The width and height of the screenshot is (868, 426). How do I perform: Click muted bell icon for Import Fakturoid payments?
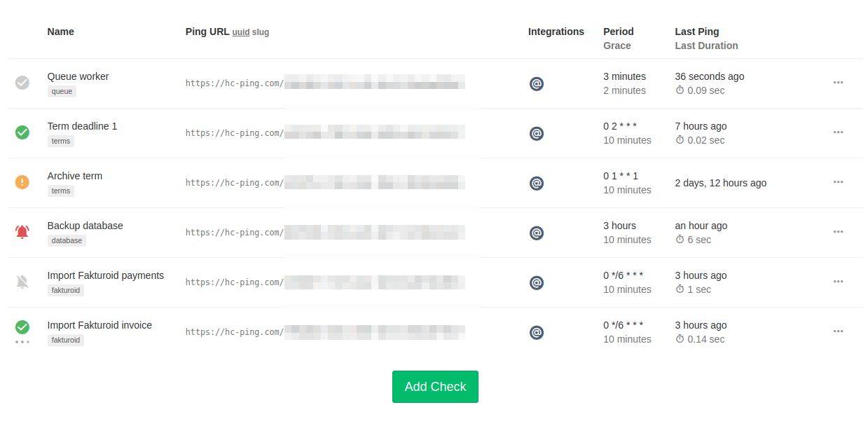[22, 282]
